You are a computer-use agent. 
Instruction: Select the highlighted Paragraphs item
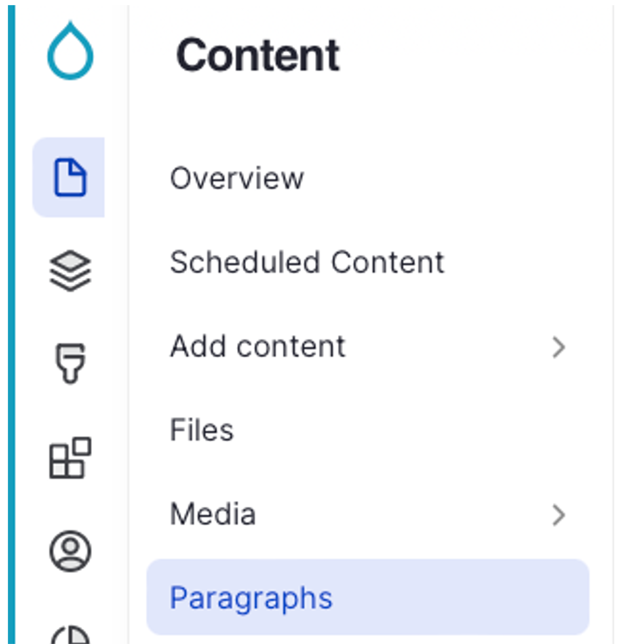point(251,598)
